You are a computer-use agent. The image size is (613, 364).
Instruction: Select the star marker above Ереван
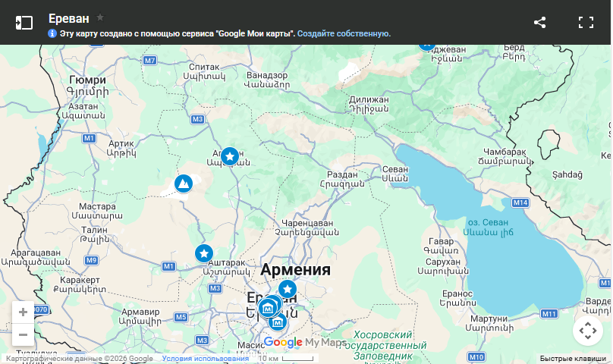tap(288, 290)
